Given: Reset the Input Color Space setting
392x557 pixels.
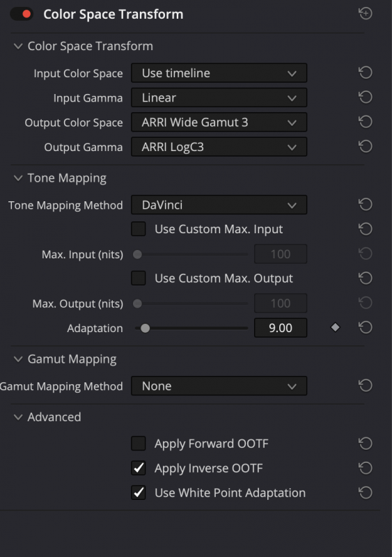Looking at the screenshot, I should coord(366,73).
